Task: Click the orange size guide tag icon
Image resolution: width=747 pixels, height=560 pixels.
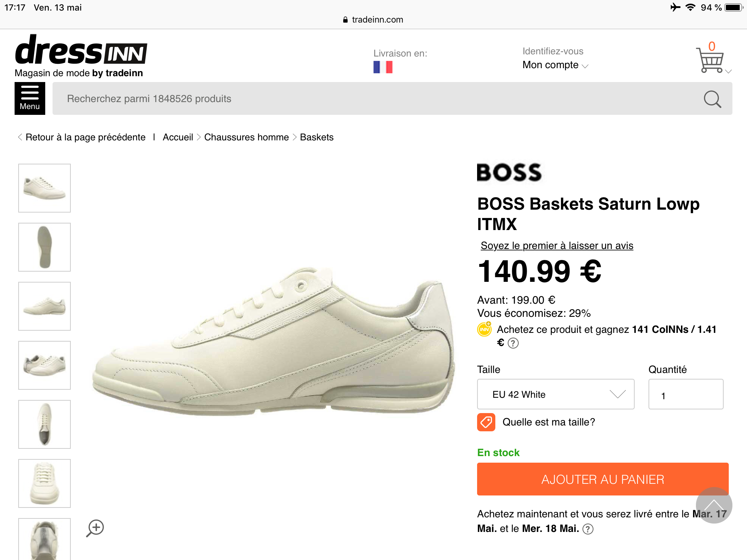Action: tap(486, 422)
